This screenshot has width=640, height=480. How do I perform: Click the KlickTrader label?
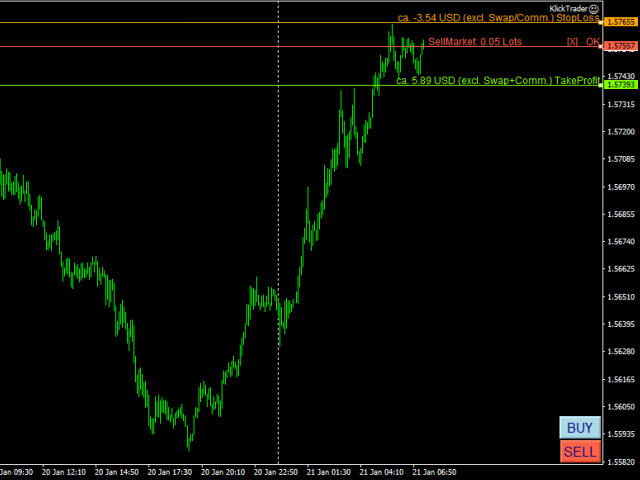(x=569, y=9)
